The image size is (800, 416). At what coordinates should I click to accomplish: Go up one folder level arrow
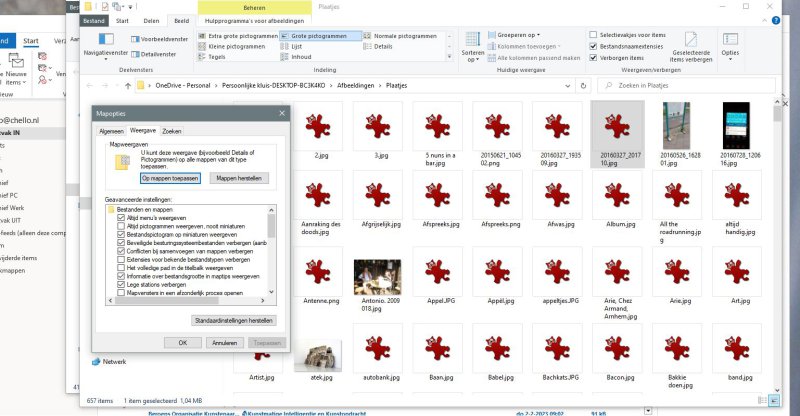tap(128, 86)
